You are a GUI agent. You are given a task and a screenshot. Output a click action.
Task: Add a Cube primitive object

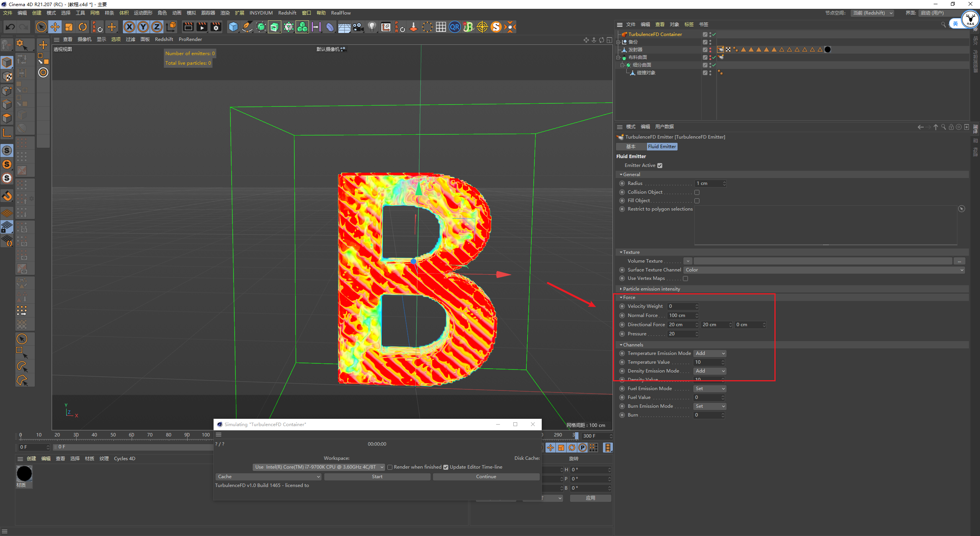tap(233, 27)
